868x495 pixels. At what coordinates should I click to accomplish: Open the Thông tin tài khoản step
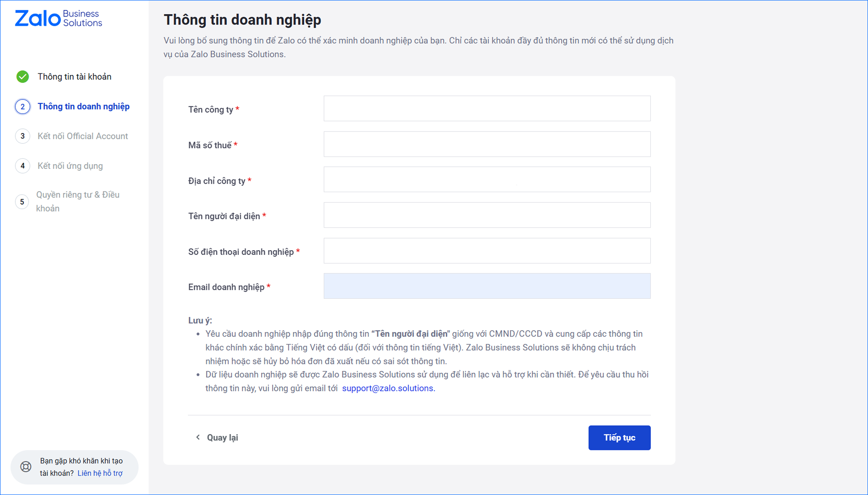(x=74, y=77)
